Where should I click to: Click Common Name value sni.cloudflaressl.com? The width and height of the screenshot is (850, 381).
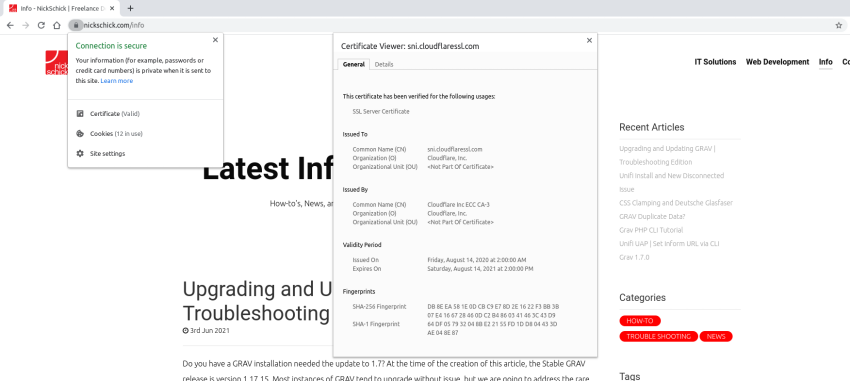tap(455, 149)
